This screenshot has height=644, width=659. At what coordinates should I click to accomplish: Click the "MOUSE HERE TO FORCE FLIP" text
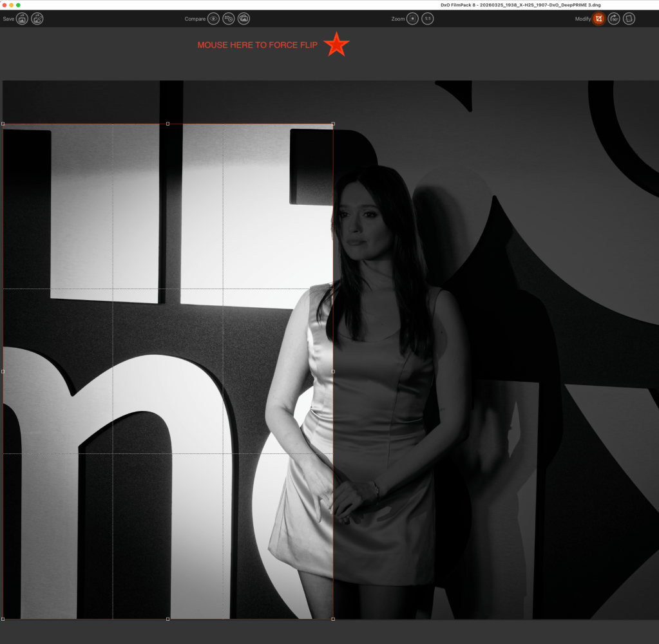coord(257,45)
